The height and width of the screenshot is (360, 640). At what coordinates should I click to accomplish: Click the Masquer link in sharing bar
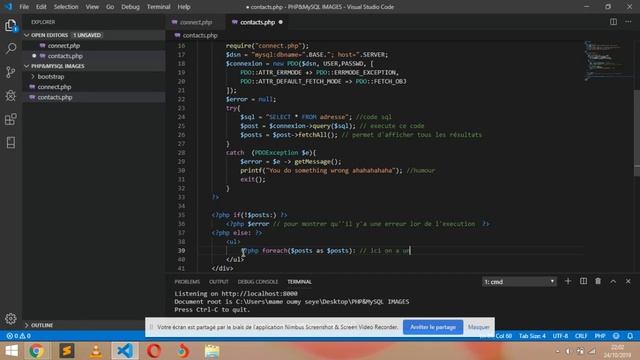(478, 327)
